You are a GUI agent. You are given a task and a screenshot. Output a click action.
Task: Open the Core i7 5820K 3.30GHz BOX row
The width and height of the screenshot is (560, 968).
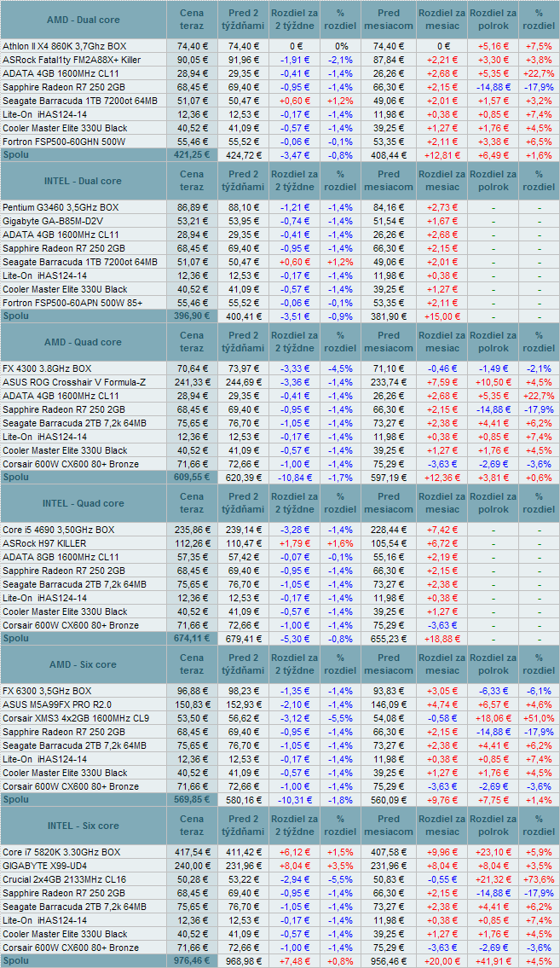click(x=61, y=852)
